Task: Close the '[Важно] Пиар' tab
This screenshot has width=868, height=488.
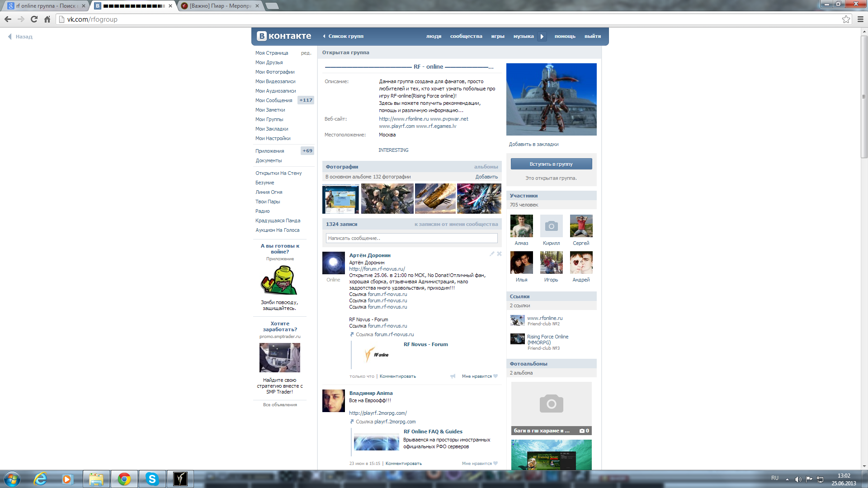Action: tap(257, 6)
